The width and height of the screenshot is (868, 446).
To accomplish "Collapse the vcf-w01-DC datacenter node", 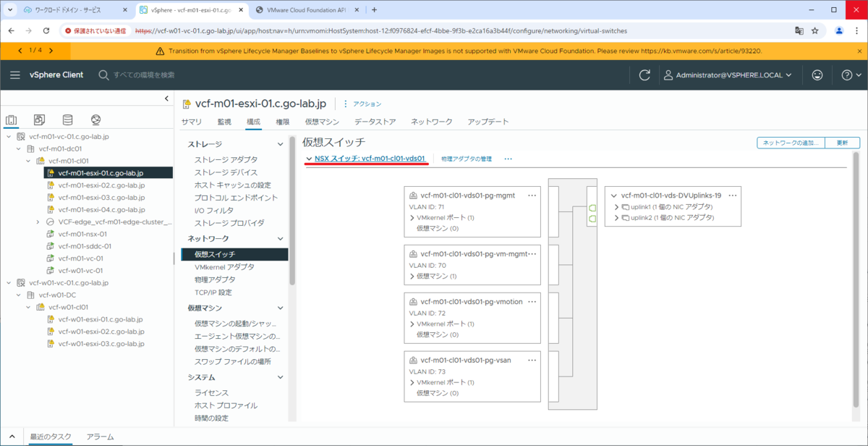I will click(19, 295).
